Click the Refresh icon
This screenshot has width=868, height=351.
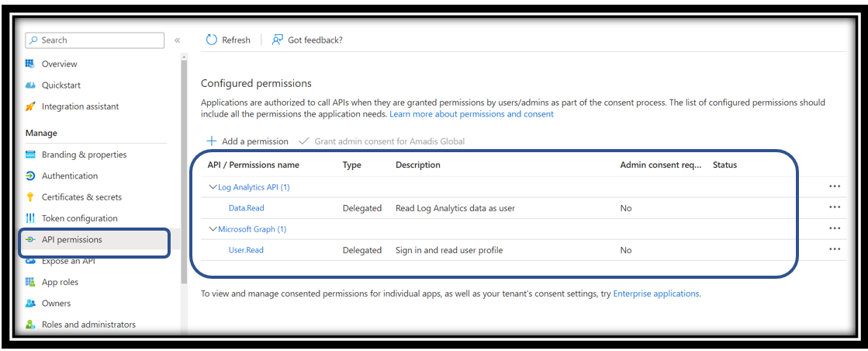212,40
